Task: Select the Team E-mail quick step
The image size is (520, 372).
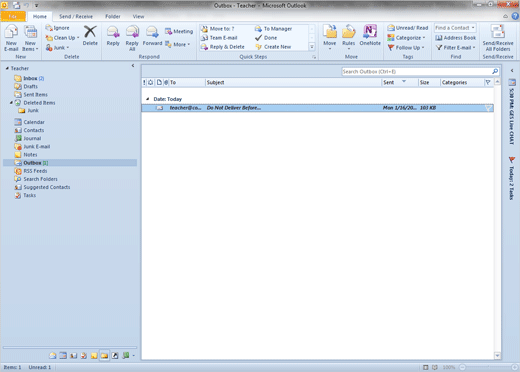Action: tap(219, 38)
